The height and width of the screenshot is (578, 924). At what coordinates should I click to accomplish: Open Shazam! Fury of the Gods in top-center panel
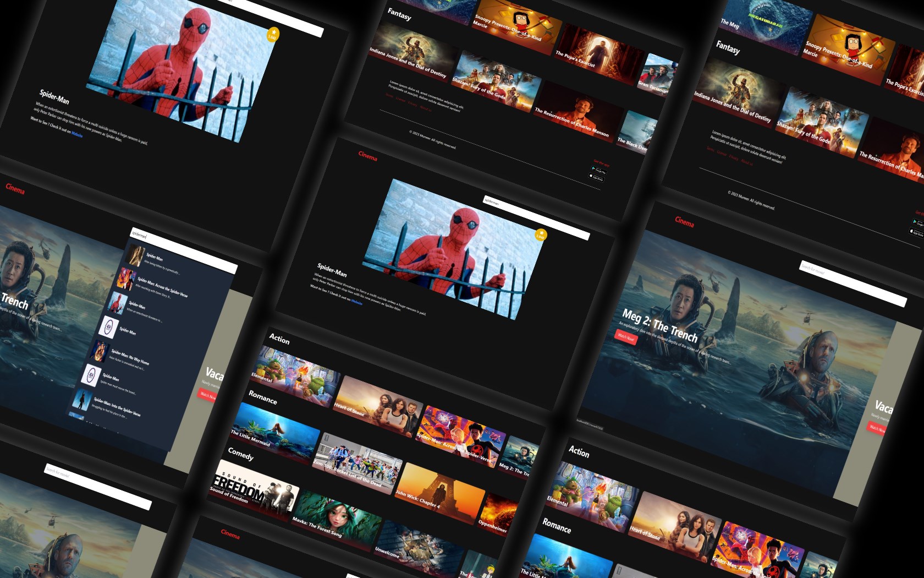(497, 81)
